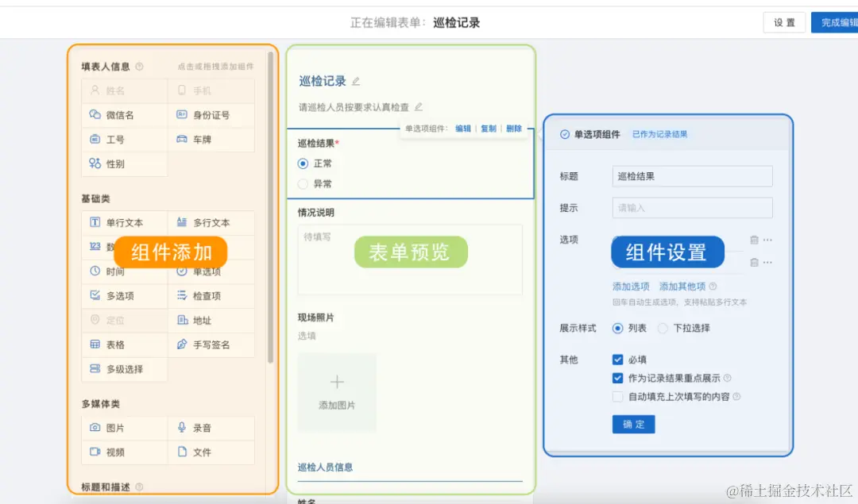Edit form description with pencil icon
This screenshot has height=504, width=858.
pyautogui.click(x=419, y=106)
